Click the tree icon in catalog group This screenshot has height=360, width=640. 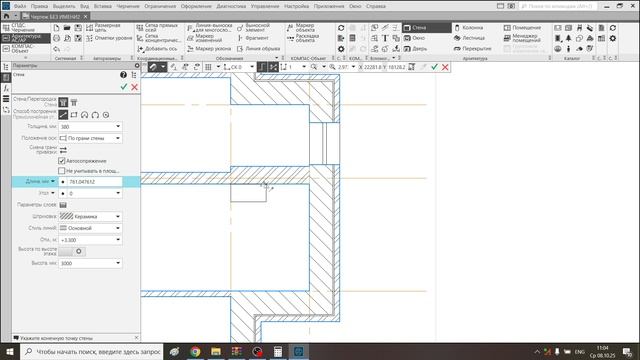pos(568,38)
